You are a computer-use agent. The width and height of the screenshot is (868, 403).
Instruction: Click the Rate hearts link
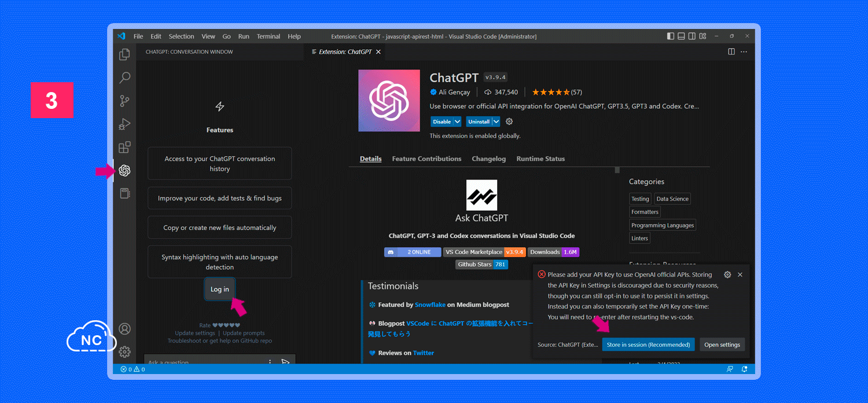pos(220,325)
